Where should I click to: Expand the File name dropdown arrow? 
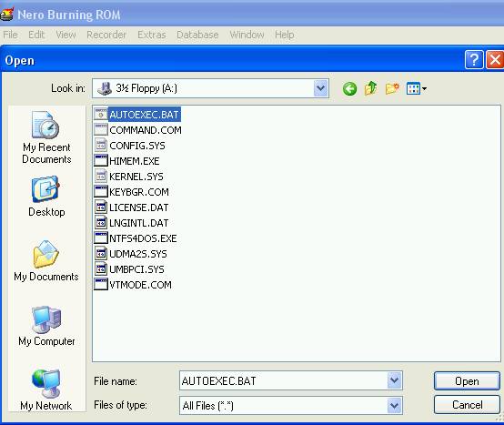(394, 380)
